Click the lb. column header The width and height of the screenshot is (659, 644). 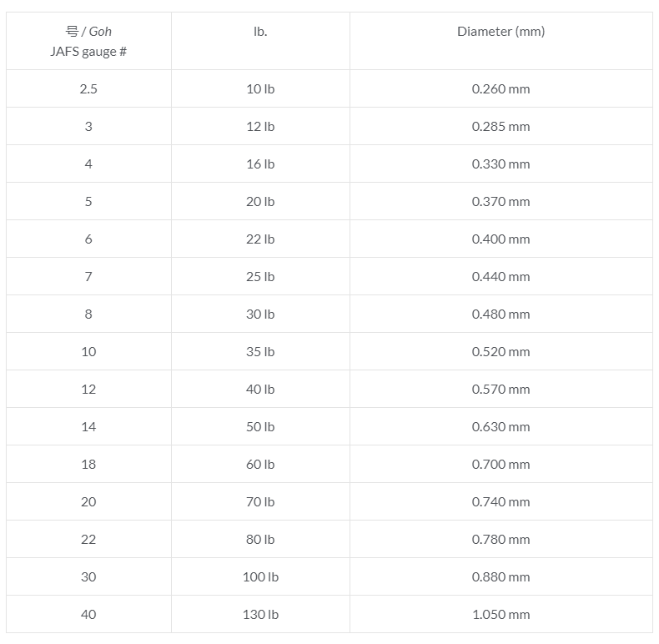260,32
